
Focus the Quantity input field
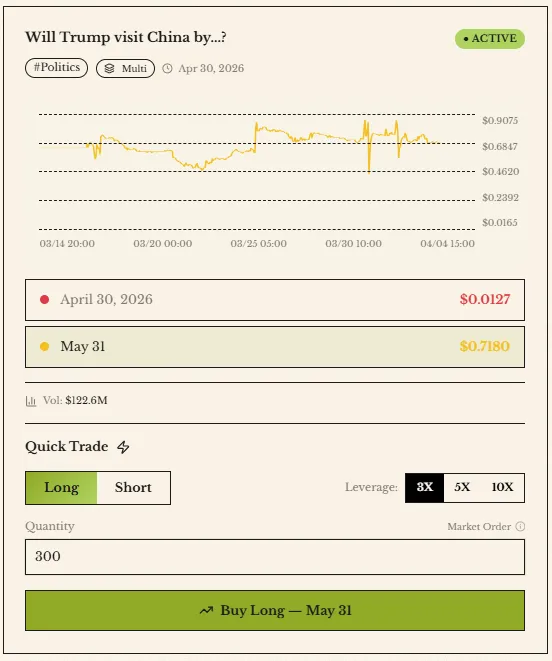tap(275, 556)
